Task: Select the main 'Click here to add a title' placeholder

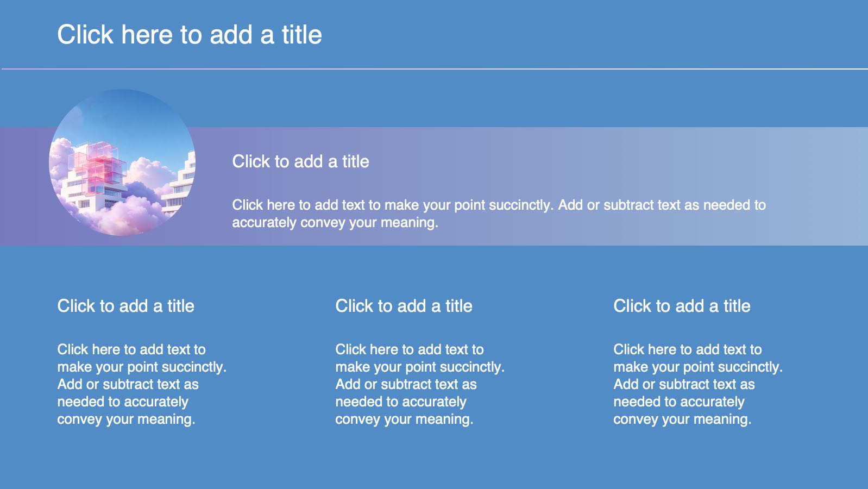Action: click(x=190, y=35)
